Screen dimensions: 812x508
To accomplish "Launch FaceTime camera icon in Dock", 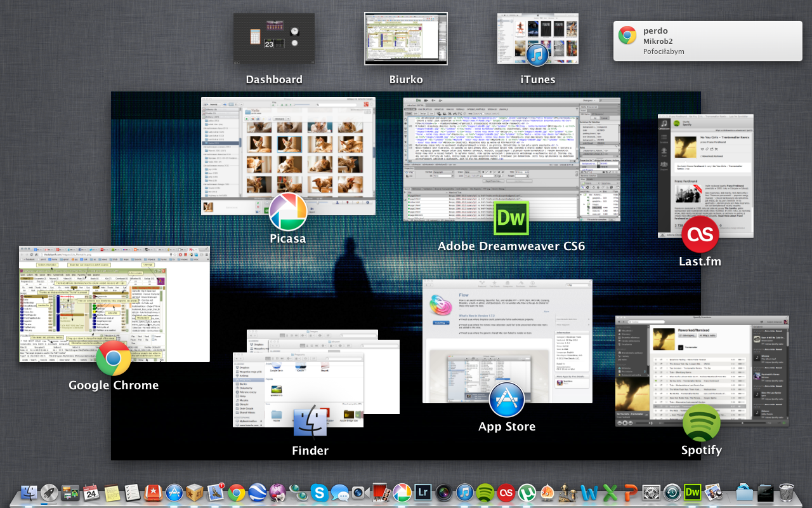I will (360, 492).
